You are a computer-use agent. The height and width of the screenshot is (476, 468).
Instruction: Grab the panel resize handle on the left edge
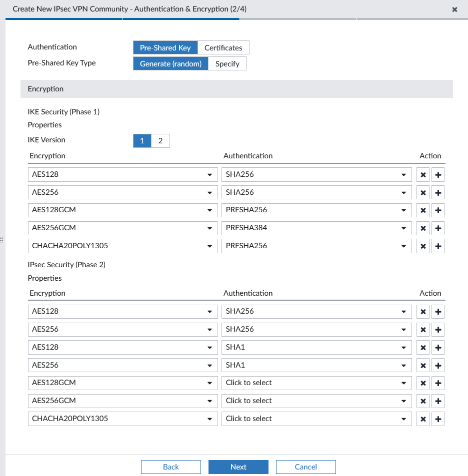pos(2,239)
